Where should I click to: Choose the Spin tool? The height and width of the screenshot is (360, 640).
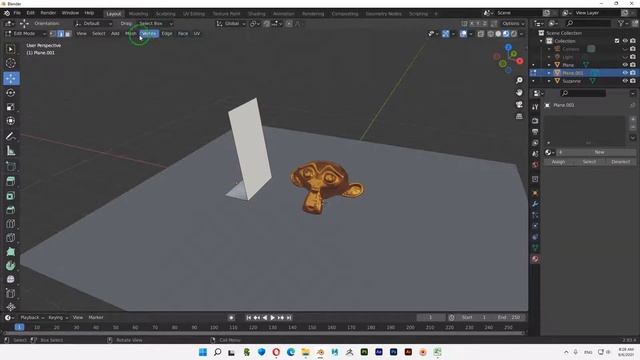click(x=11, y=266)
